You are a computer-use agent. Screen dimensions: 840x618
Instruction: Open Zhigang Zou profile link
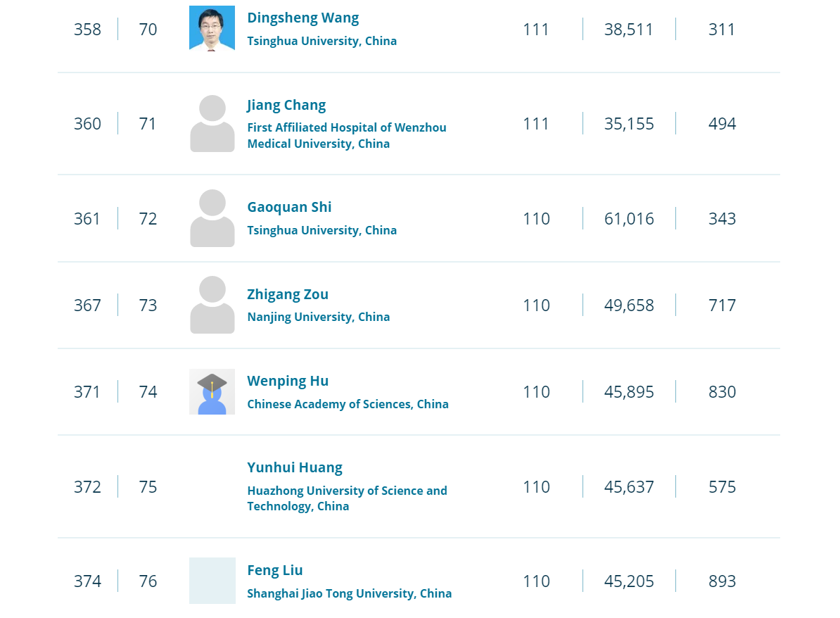(x=288, y=294)
